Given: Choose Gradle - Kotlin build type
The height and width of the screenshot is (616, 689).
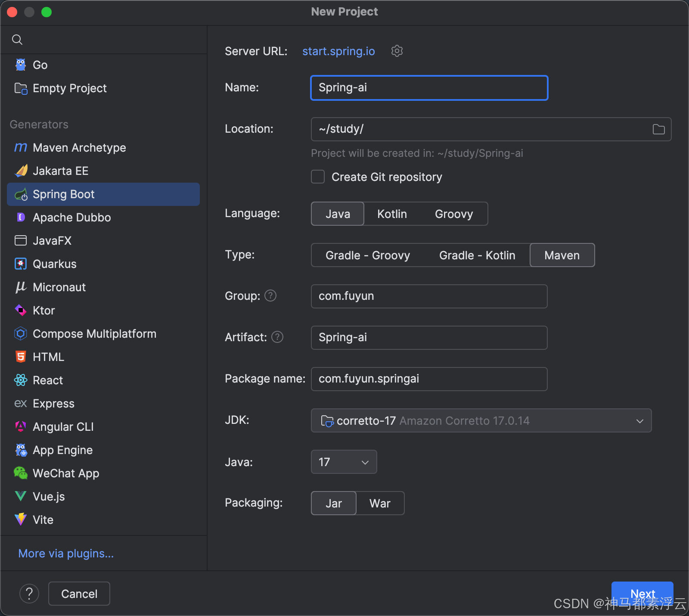Looking at the screenshot, I should click(x=477, y=255).
